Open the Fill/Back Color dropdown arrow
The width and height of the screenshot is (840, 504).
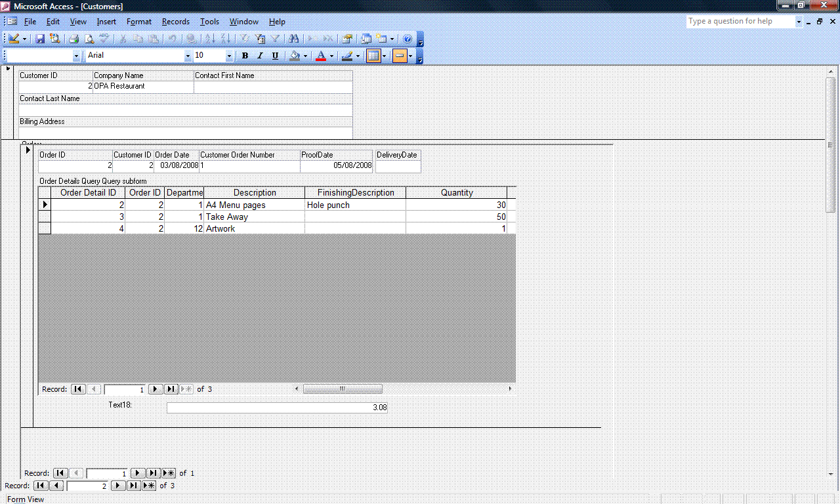305,56
